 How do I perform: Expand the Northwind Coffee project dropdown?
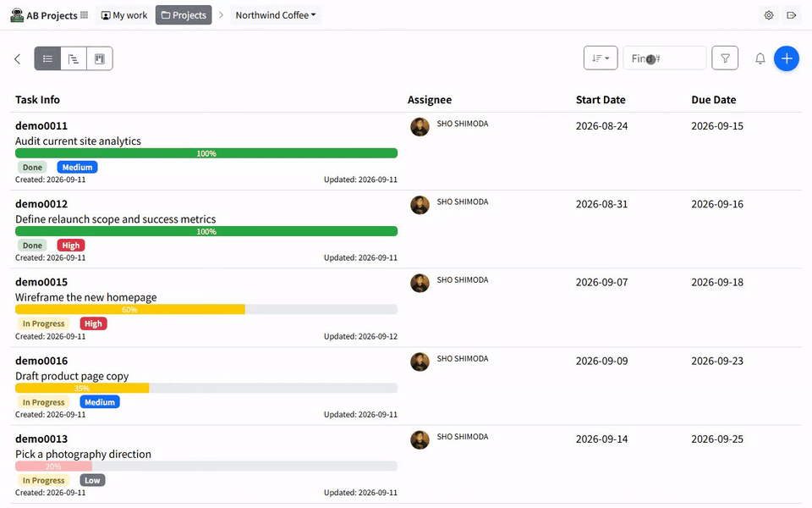pyautogui.click(x=276, y=15)
